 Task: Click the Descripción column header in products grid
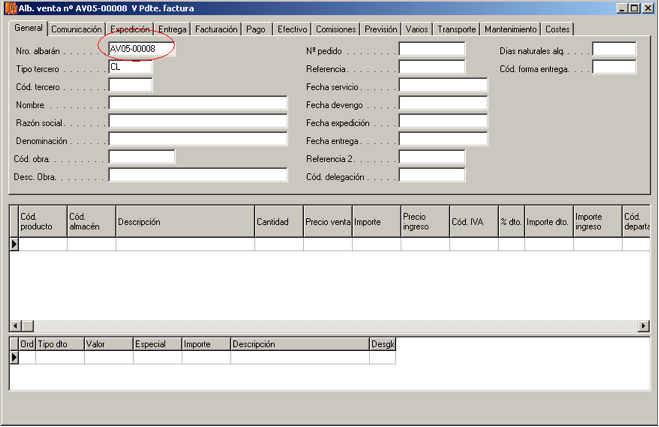coord(184,222)
